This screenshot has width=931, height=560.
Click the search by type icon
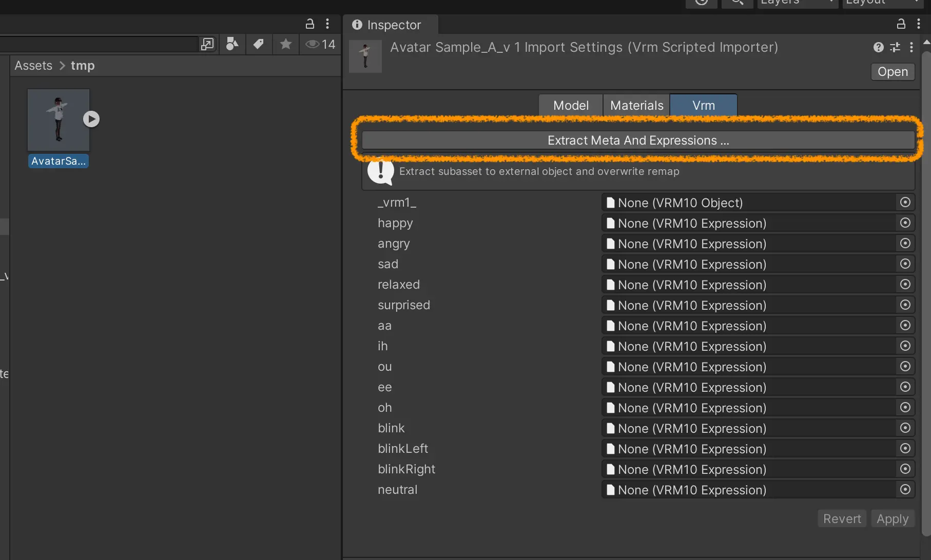(232, 45)
